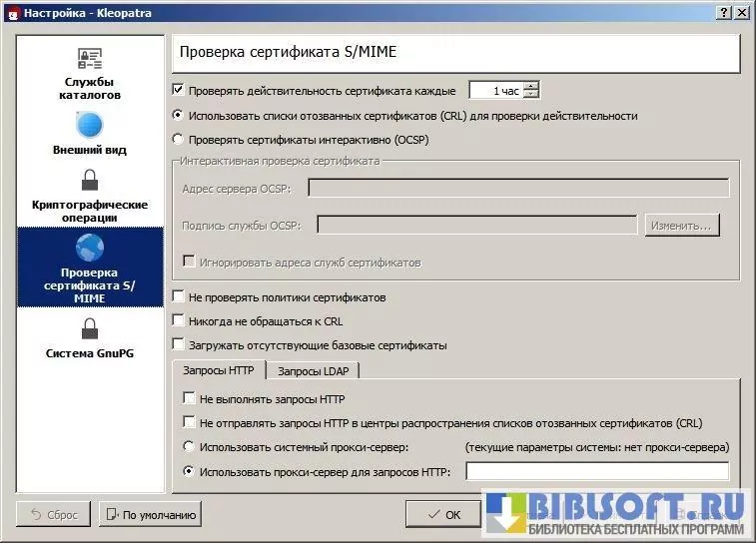Toggle Проверять действительность сертификата каждые checkbox
The image size is (756, 543).
click(179, 91)
